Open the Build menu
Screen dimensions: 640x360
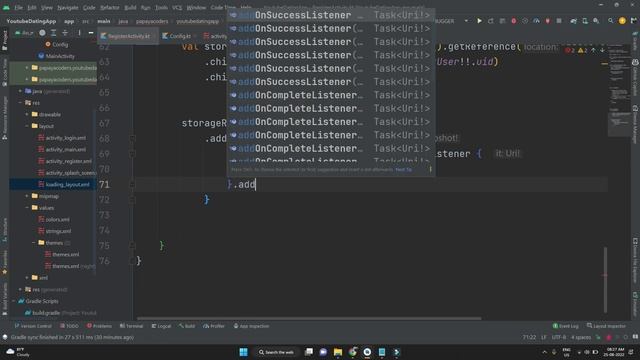click(x=130, y=7)
